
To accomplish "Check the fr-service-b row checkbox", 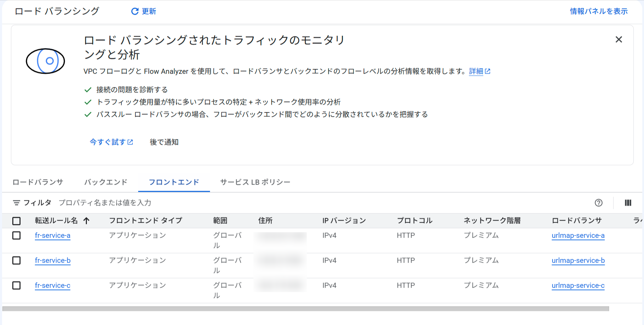I will pos(16,260).
